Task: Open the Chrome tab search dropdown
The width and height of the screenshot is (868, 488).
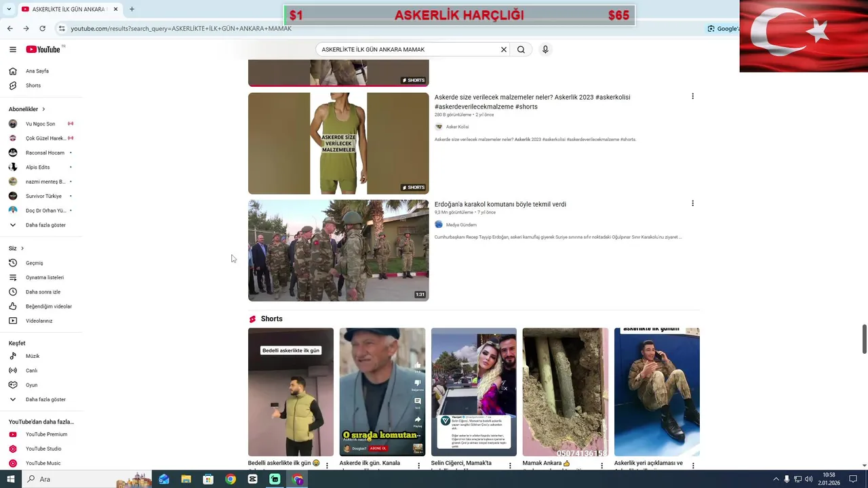Action: click(x=9, y=9)
